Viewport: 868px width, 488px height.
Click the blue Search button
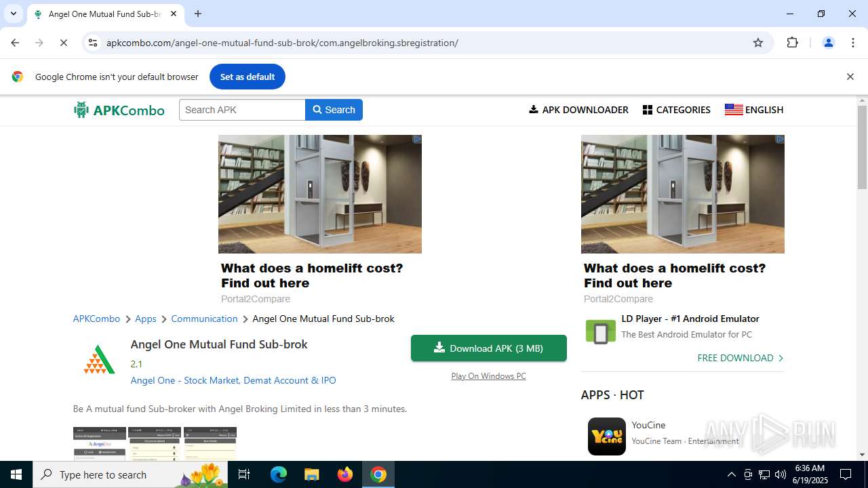click(x=334, y=110)
